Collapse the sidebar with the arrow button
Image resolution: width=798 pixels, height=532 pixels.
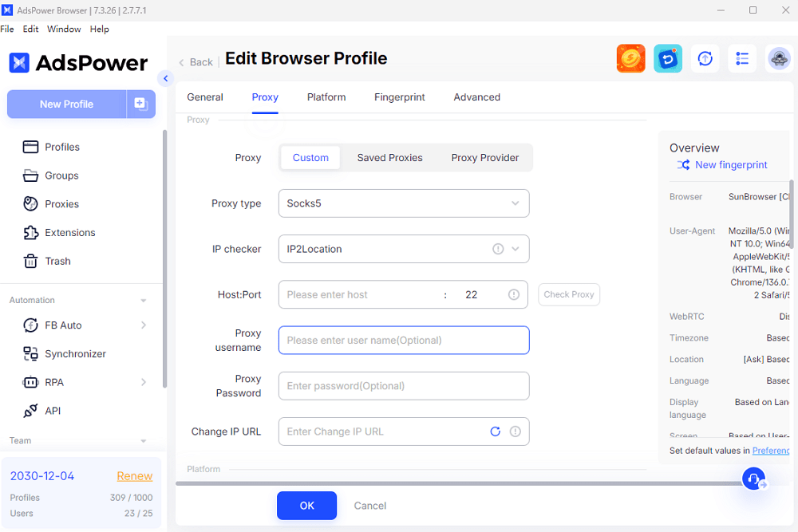(165, 78)
